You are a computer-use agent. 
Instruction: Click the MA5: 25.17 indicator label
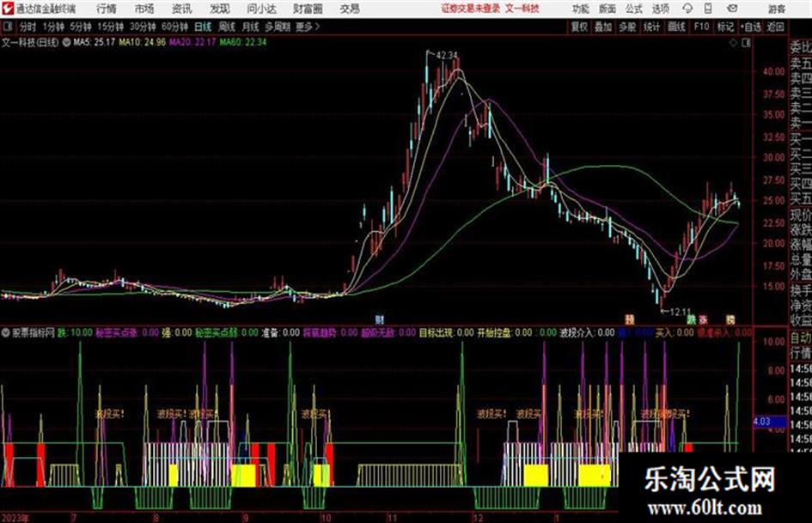[95, 42]
